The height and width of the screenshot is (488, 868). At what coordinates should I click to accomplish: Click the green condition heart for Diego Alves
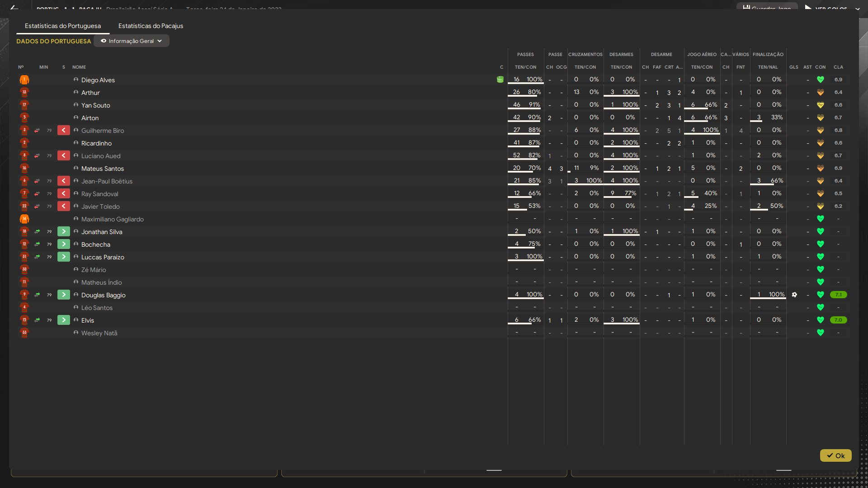click(x=821, y=80)
